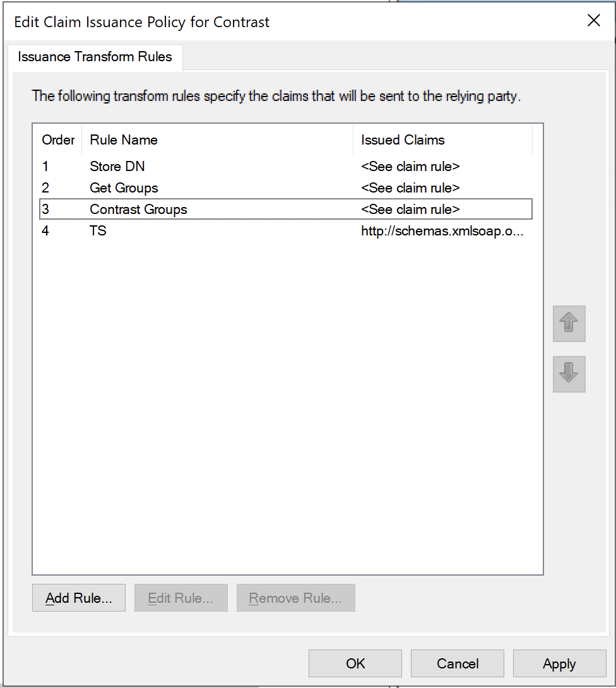Sort by the Issued Claims column header
The width and height of the screenshot is (616, 688).
point(442,140)
